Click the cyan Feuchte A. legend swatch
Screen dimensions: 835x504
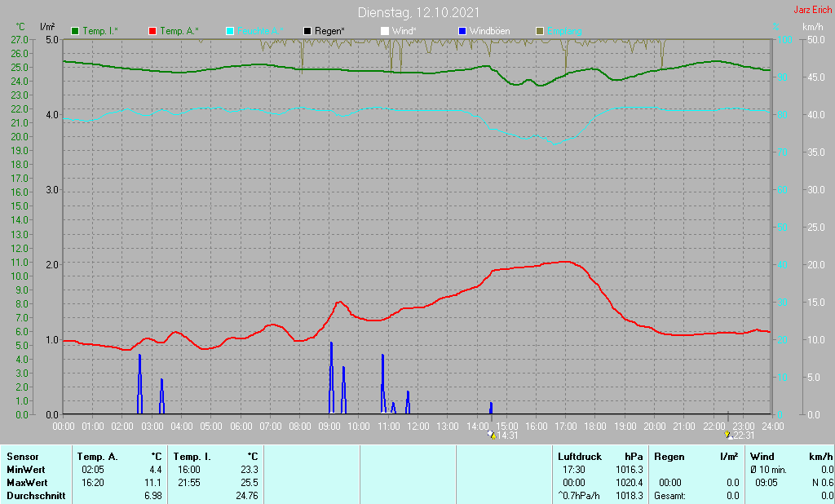tap(230, 31)
